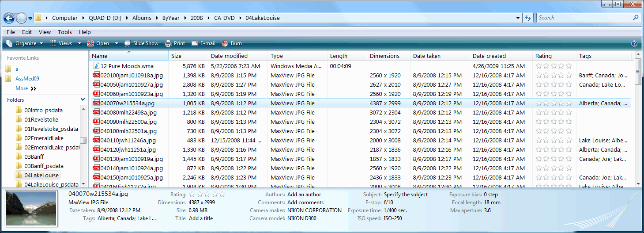Open the Tools menu
Screen dimensions: 644x233
pos(65,32)
